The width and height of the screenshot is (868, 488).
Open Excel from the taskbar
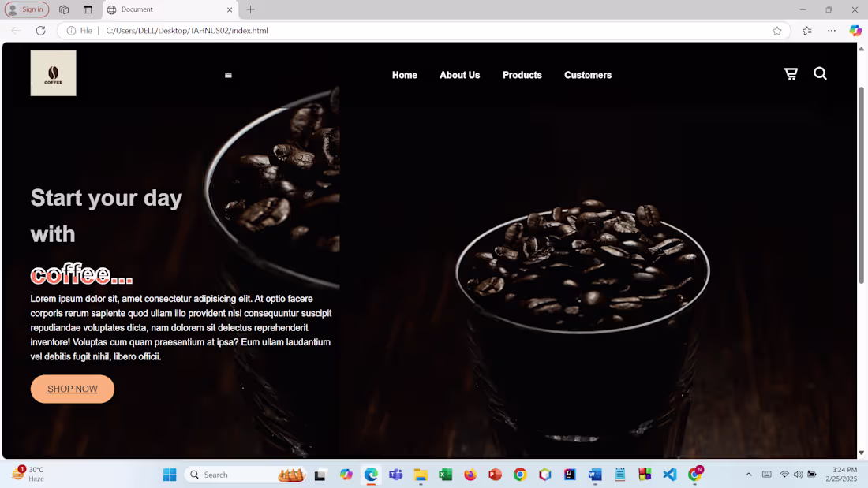pyautogui.click(x=445, y=475)
